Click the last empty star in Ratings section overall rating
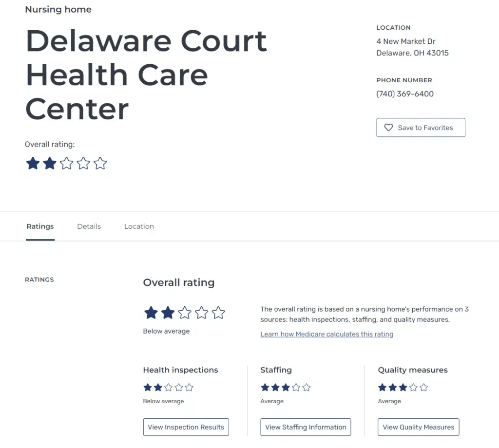This screenshot has height=448, width=499. pos(218,313)
